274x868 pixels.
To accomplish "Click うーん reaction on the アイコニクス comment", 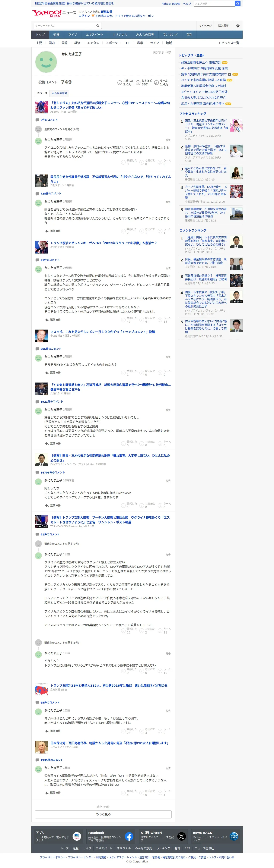I will 165,162.
